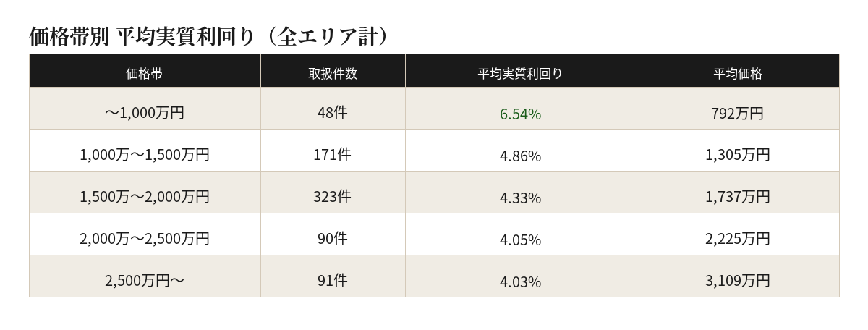Screen dimensions: 868x330
Task: Click the 平均実質利回り column header
Action: [520, 73]
